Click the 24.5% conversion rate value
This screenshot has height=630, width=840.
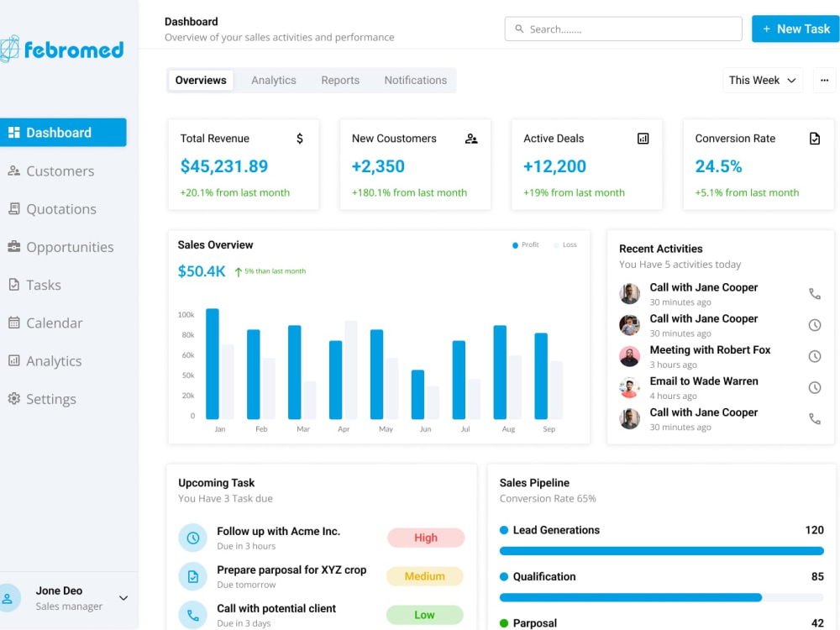coord(718,166)
